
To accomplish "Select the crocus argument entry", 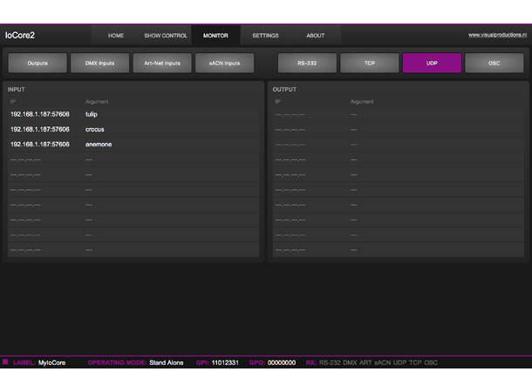I will (x=95, y=129).
